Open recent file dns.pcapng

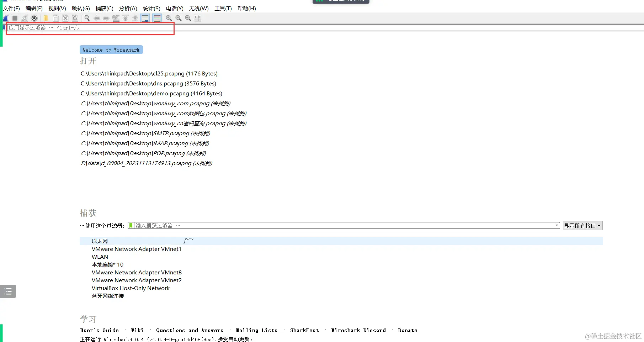[148, 84]
